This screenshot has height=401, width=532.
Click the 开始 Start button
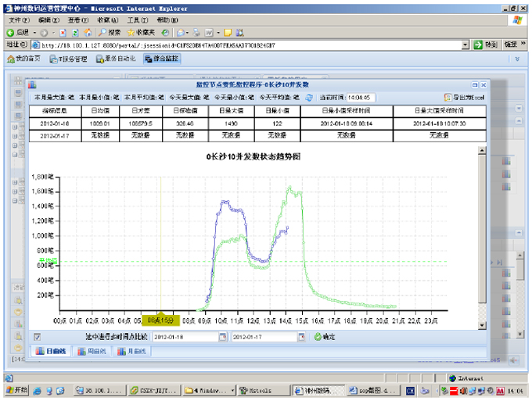(17, 391)
